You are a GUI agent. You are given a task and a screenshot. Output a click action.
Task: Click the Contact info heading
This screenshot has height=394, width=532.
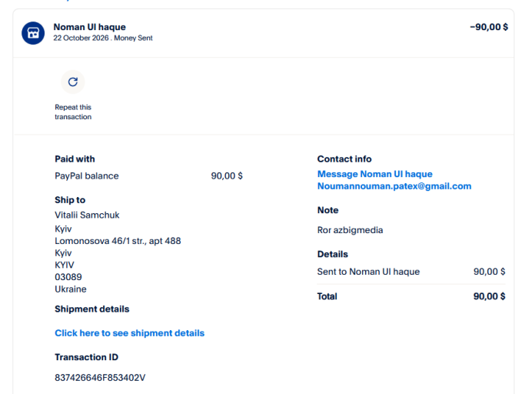(x=344, y=159)
